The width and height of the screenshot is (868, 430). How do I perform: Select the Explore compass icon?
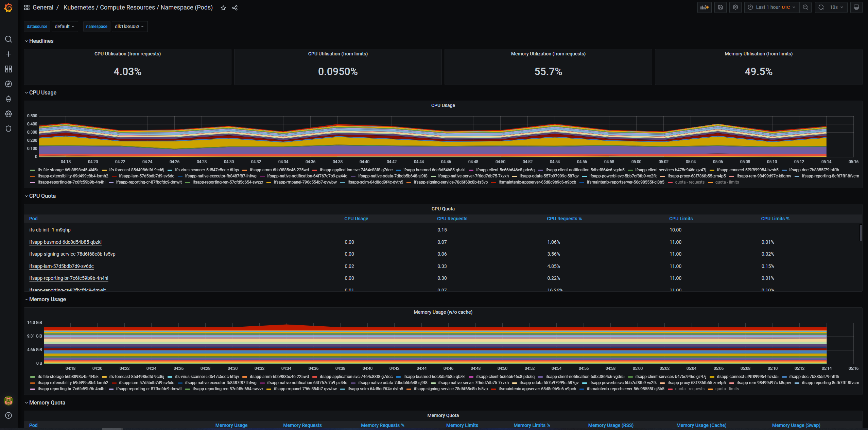click(8, 84)
